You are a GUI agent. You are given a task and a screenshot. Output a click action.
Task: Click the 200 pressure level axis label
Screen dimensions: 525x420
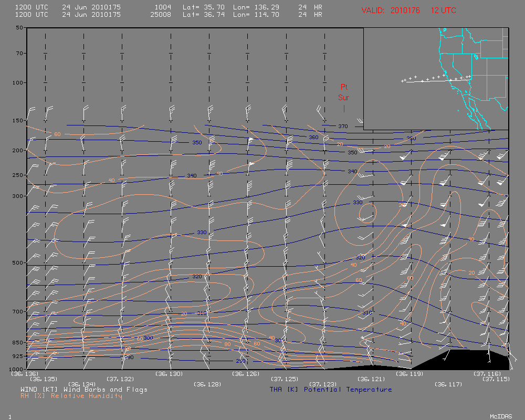[19, 150]
